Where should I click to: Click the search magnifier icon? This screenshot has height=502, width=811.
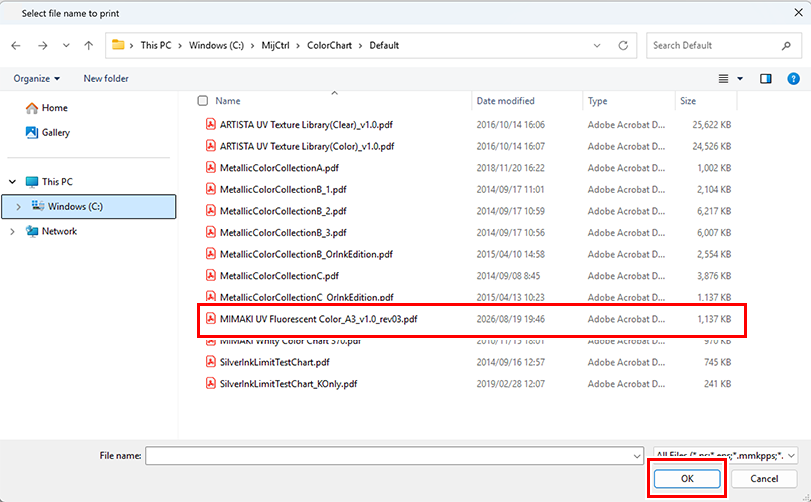[786, 45]
